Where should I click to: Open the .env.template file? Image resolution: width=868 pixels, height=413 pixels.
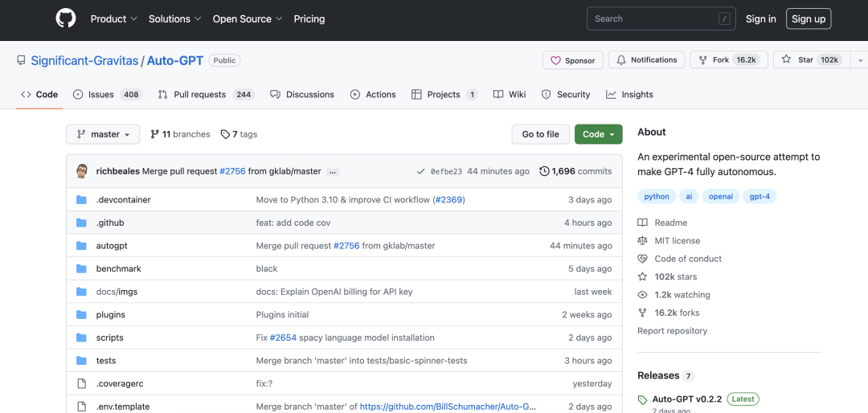(123, 407)
